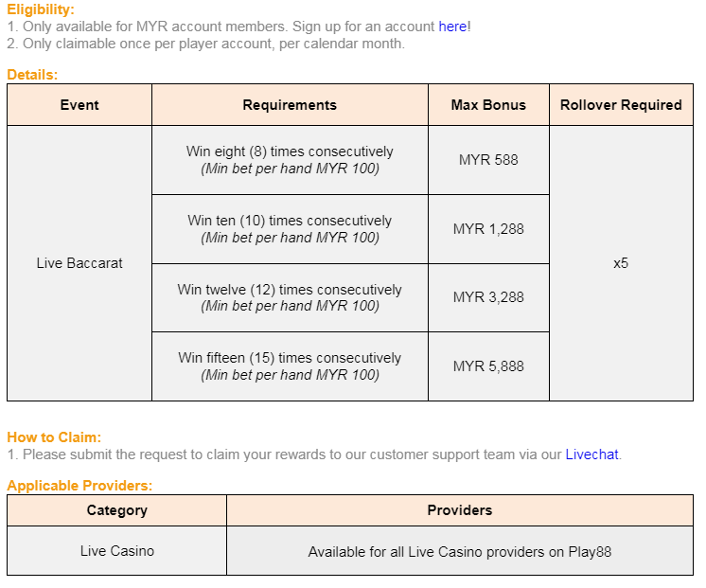
Task: Open the Livechat link
Action: [x=591, y=454]
